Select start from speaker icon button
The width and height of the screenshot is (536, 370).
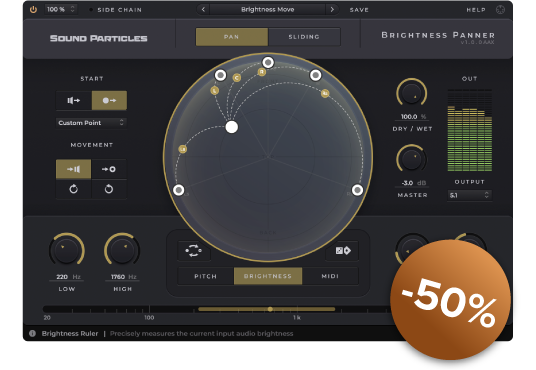74,100
